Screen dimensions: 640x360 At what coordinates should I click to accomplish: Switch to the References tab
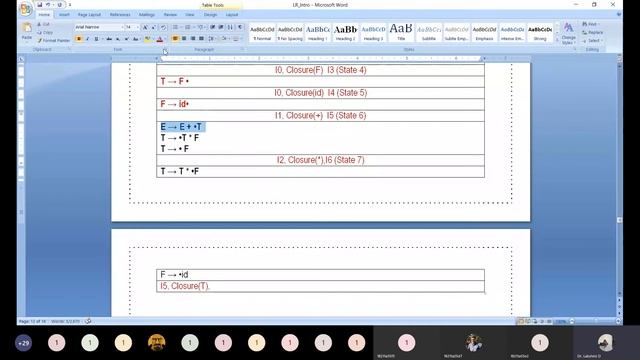click(x=120, y=15)
